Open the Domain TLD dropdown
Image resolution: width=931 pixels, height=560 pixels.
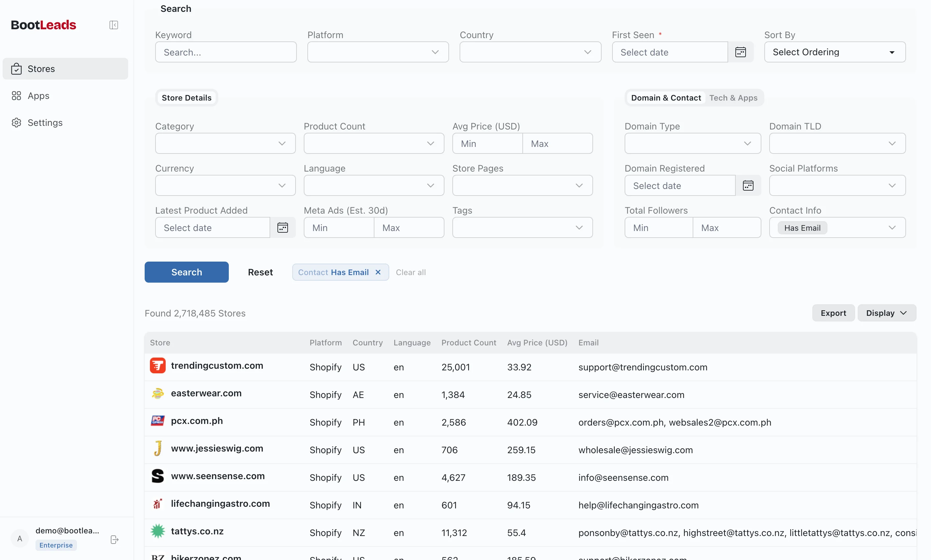(x=837, y=143)
